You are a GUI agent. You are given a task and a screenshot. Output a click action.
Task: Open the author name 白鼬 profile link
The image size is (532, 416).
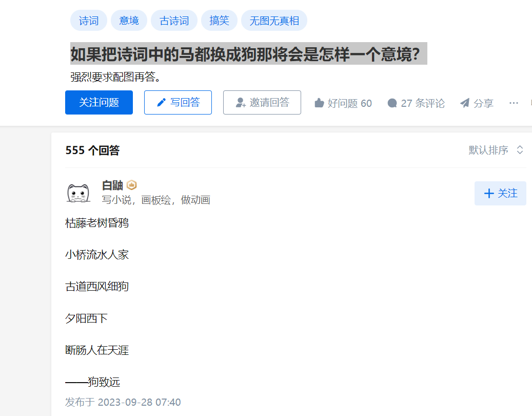[x=112, y=185]
